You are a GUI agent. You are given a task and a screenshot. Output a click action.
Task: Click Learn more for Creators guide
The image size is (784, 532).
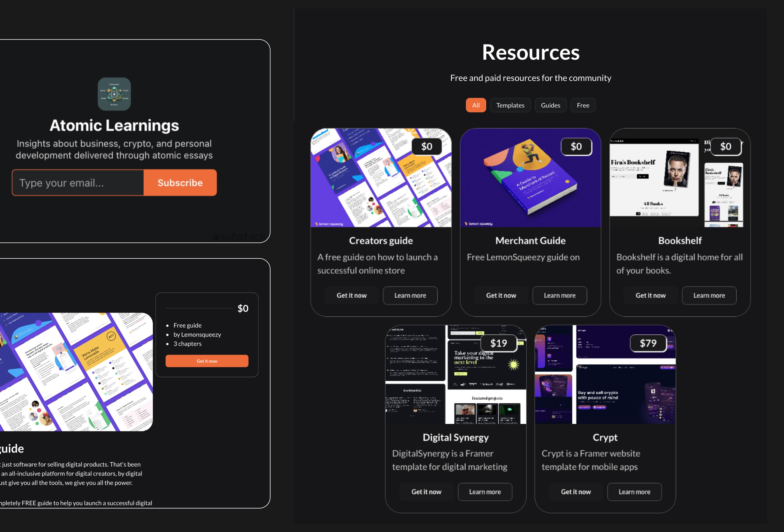[x=410, y=295]
